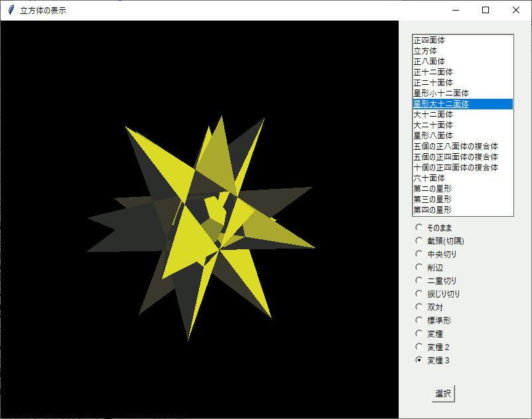Enable the そのまま radio option
This screenshot has height=419, width=532.
point(419,227)
